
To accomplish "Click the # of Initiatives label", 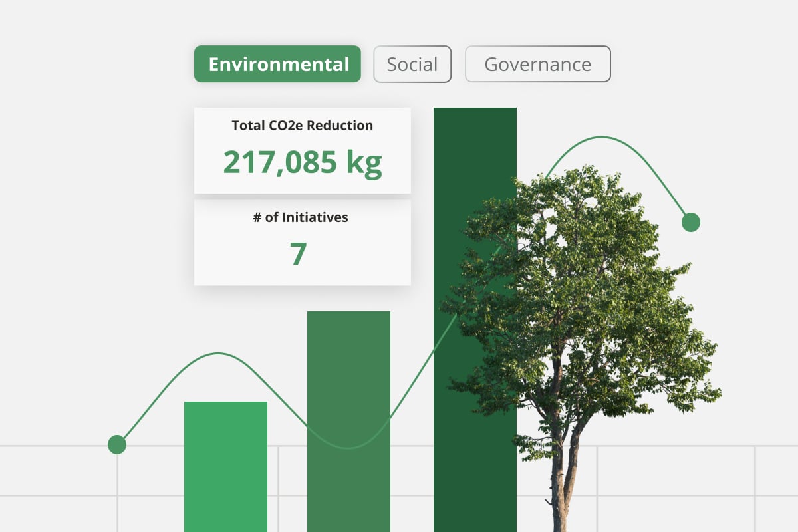I will tap(302, 217).
